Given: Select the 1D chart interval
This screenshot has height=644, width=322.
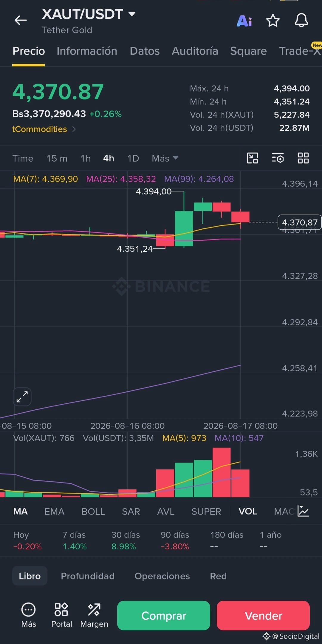Looking at the screenshot, I should [133, 158].
